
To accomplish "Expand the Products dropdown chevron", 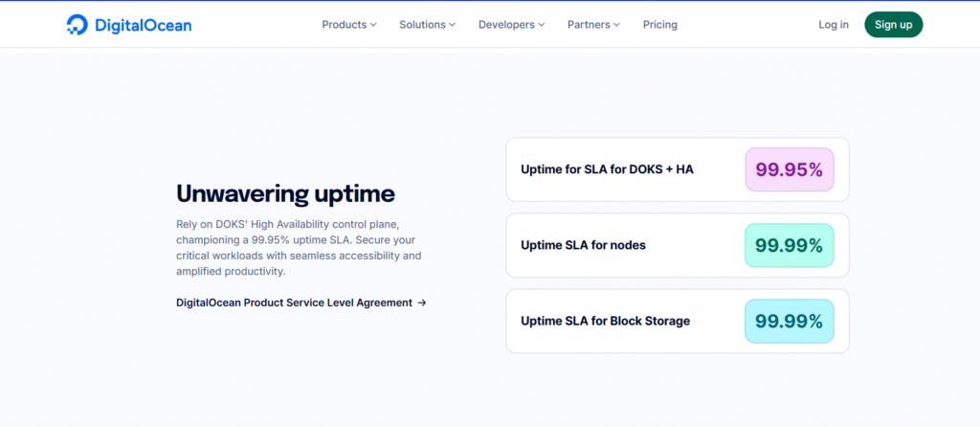I will pyautogui.click(x=373, y=25).
